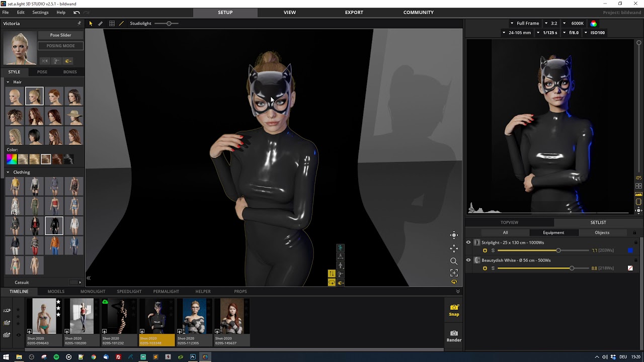Click the Pose Slider button
Screen dimensions: 644x362
tap(60, 35)
